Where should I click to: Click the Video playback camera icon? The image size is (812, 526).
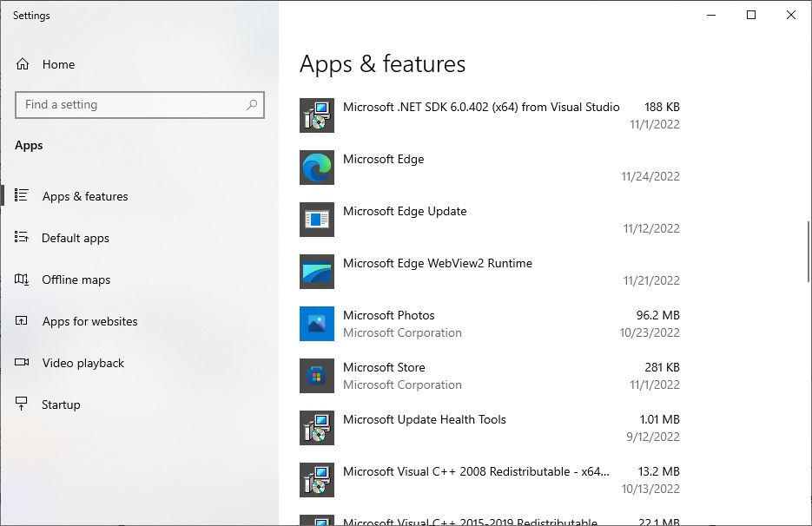tap(22, 362)
